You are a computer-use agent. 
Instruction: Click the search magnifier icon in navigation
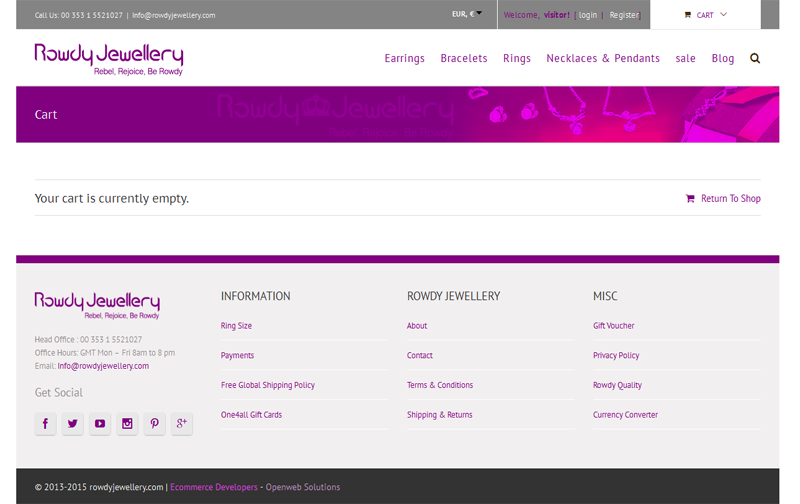(755, 58)
